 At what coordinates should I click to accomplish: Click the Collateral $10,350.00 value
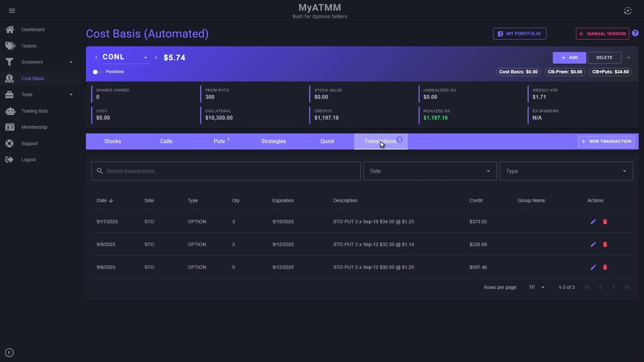coord(219,118)
